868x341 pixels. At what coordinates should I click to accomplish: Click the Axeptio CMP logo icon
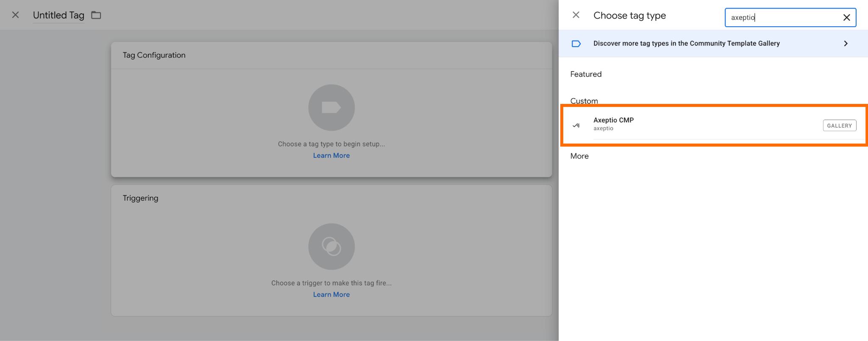[x=576, y=126]
